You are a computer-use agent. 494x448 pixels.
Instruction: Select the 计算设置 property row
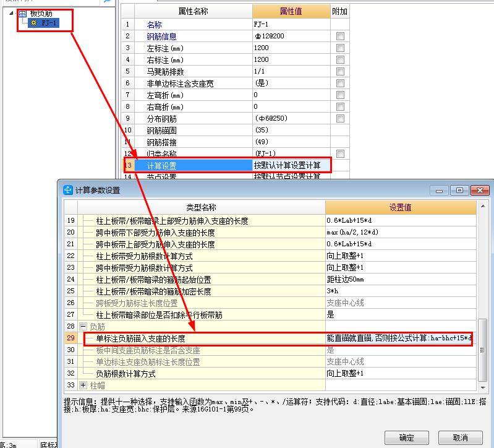194,165
